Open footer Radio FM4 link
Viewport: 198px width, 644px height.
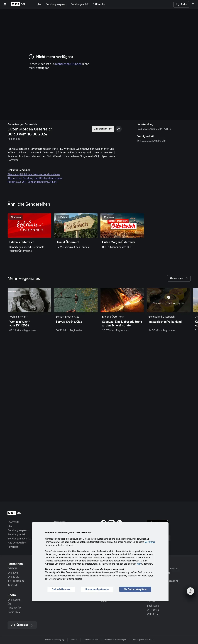coord(14,612)
